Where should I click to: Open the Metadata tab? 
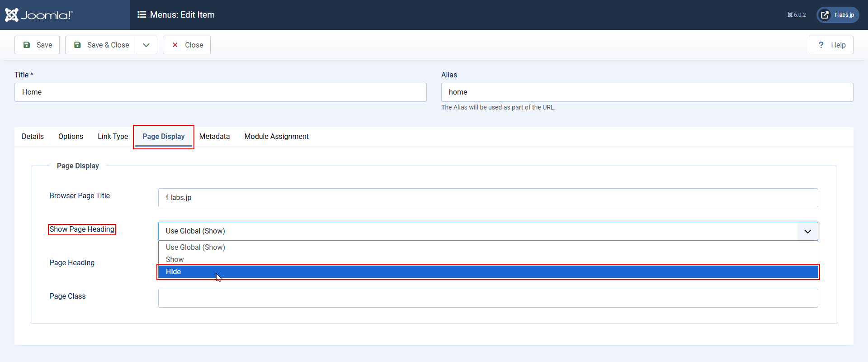(x=214, y=137)
